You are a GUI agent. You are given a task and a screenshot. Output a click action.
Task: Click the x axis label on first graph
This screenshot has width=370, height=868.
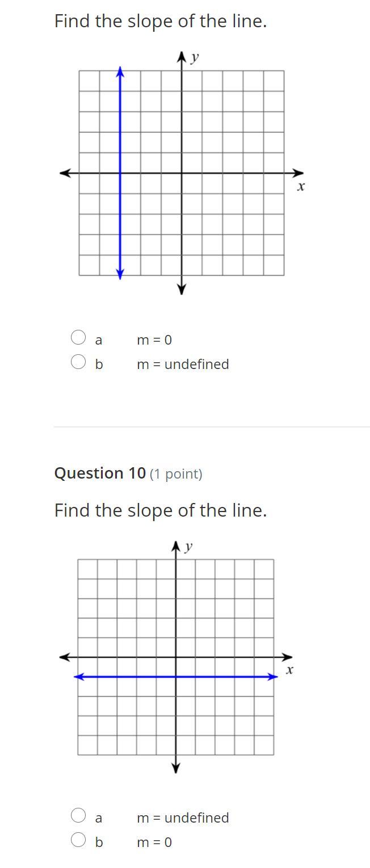coord(301,186)
